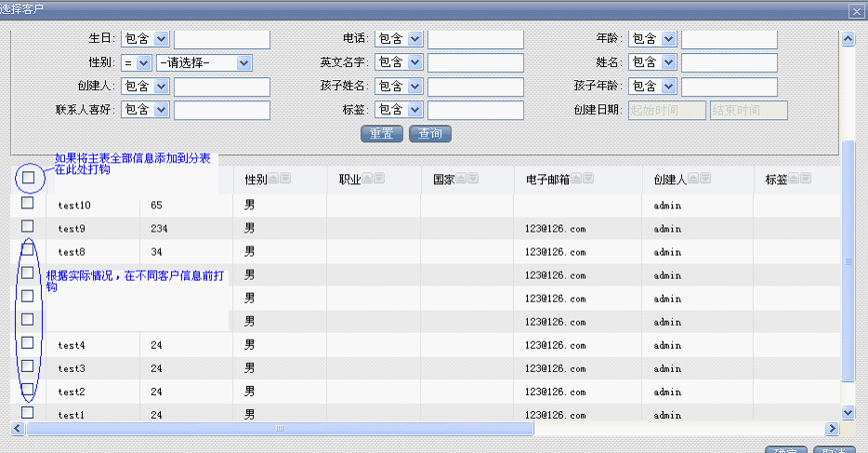The image size is (868, 453).
Task: Open the 性别 请选择 dropdown
Action: (243, 62)
